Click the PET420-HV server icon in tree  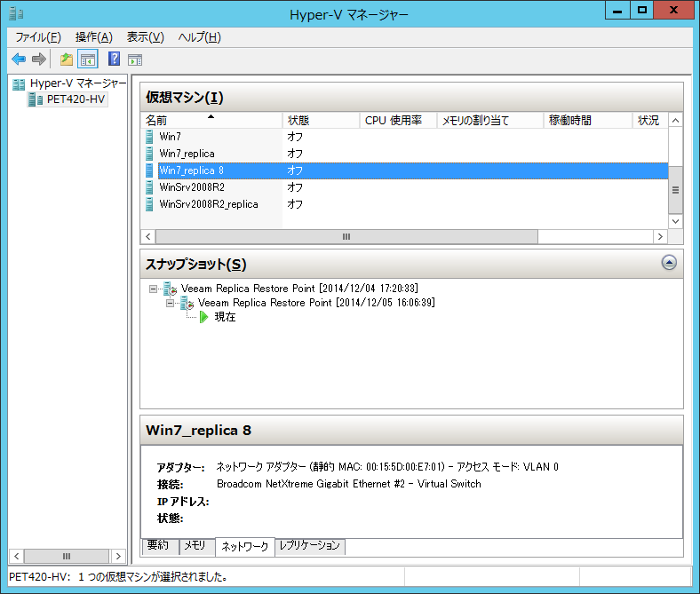click(36, 99)
